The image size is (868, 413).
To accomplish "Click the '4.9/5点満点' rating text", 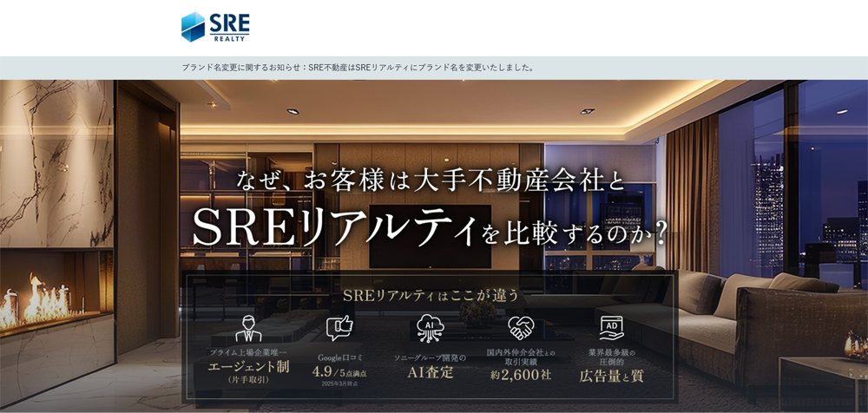I will click(339, 371).
